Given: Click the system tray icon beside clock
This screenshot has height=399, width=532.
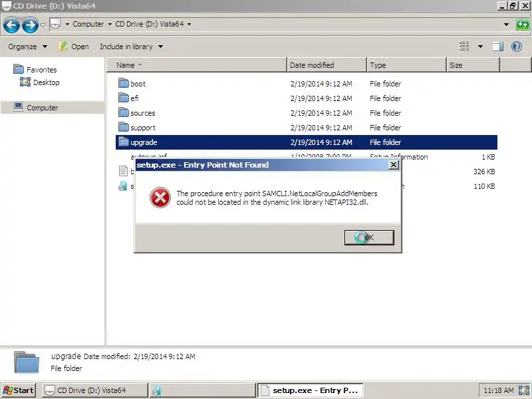Looking at the screenshot, I should 523,390.
